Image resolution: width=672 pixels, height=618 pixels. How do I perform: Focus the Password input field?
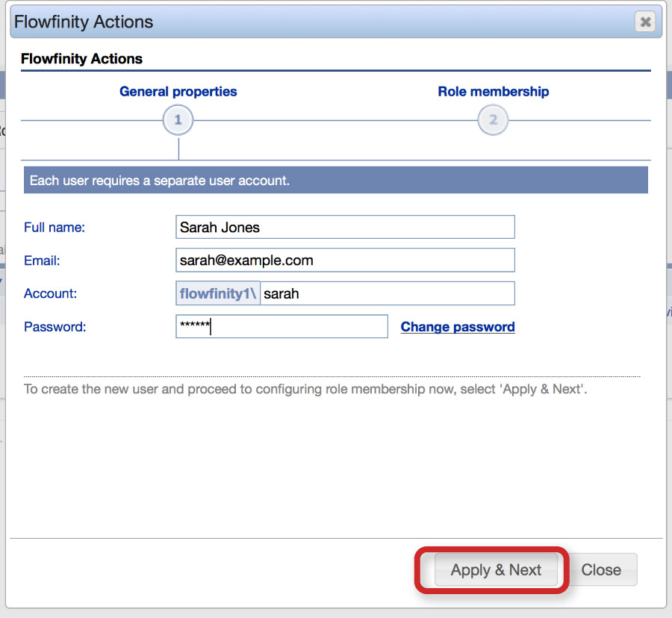(281, 326)
